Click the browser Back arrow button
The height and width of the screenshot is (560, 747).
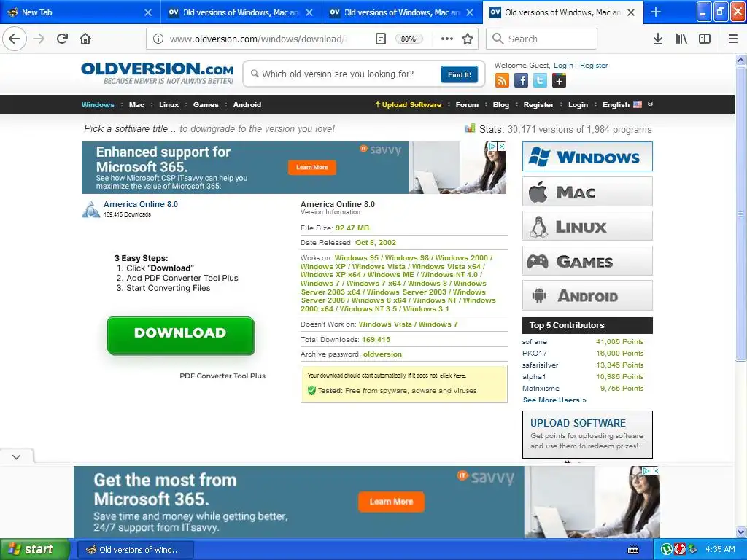pyautogui.click(x=15, y=39)
